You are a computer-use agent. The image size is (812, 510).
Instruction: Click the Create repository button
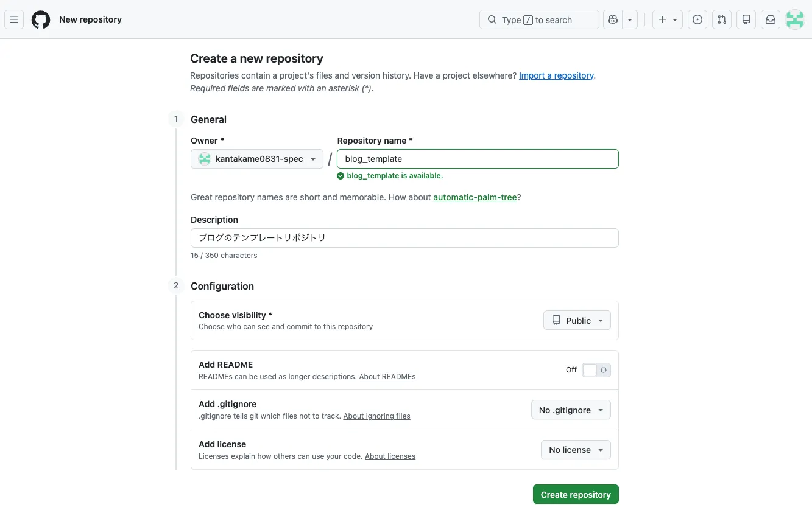(x=576, y=495)
